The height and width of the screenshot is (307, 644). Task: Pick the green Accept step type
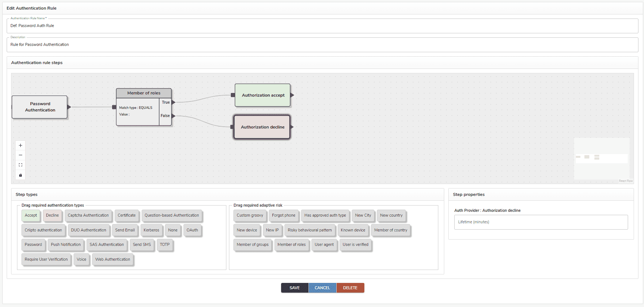(31, 216)
